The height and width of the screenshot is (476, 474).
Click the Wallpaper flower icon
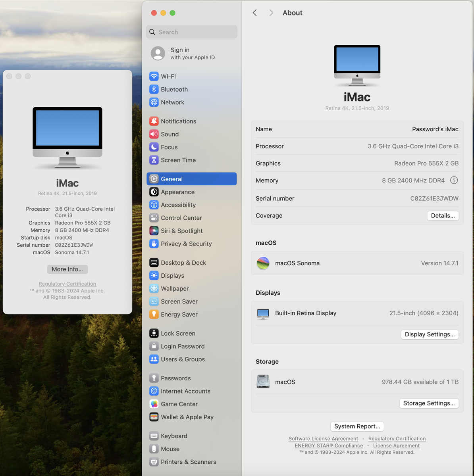[x=154, y=288]
